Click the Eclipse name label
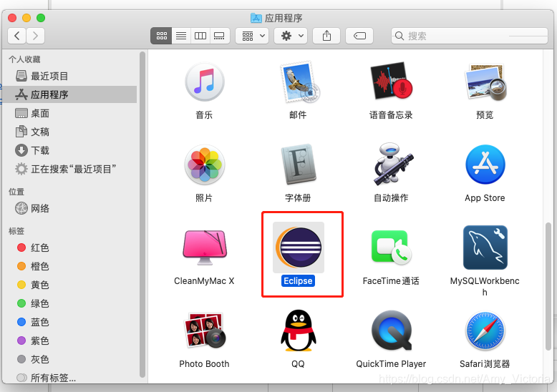Viewport: 557px width, 392px height. (x=298, y=281)
